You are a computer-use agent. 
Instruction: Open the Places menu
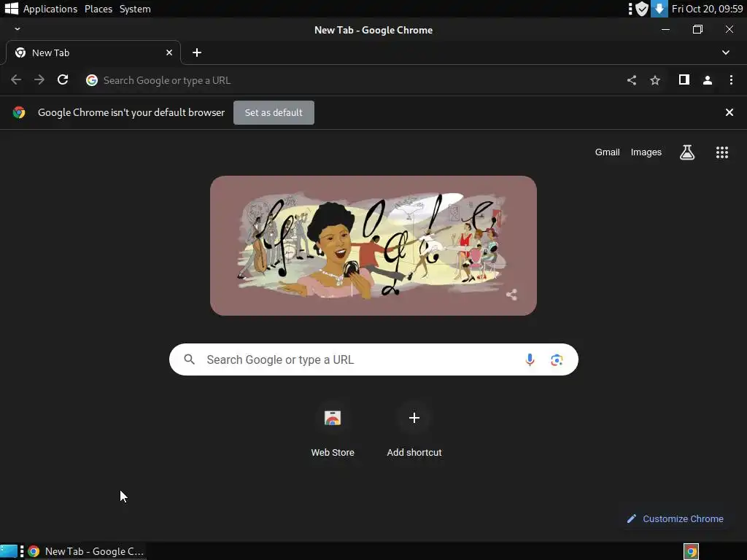coord(98,9)
